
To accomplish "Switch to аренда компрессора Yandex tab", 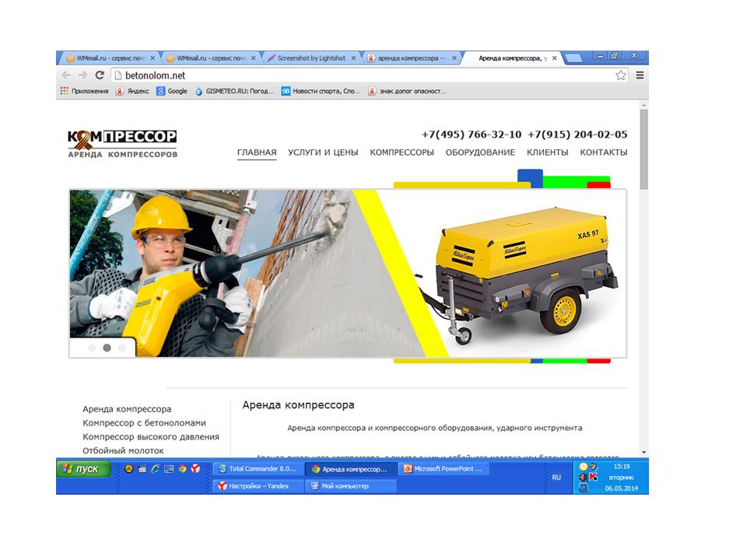I will (x=411, y=58).
